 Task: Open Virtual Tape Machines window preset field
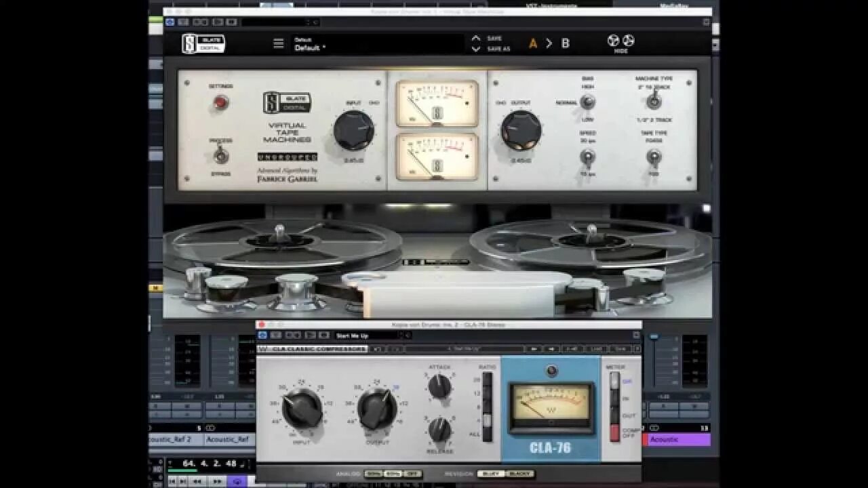279,22
